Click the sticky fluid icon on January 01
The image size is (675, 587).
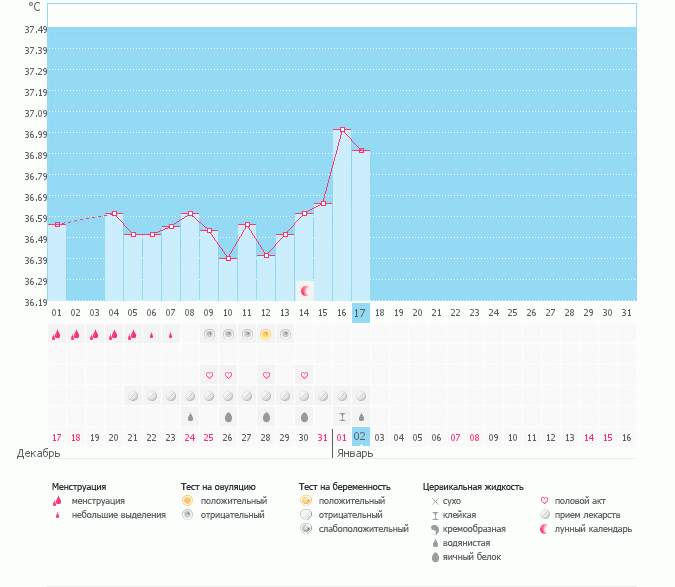tap(342, 417)
